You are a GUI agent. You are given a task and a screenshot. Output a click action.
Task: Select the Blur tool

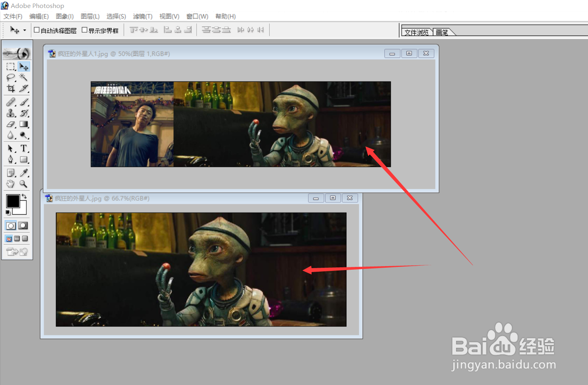click(11, 135)
